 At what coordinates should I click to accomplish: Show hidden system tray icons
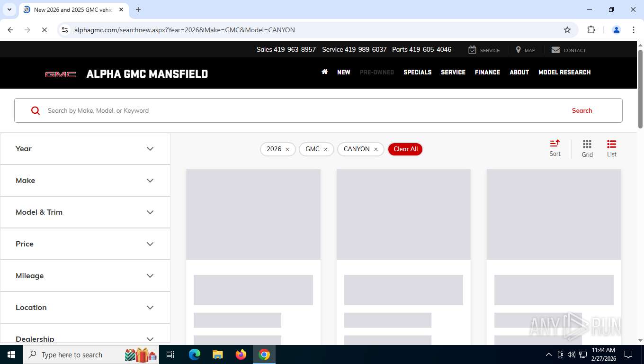pos(549,355)
